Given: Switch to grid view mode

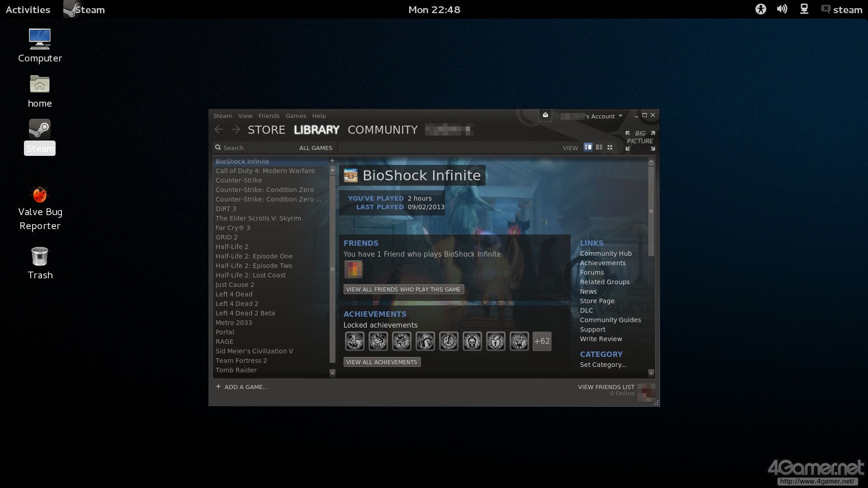Looking at the screenshot, I should pyautogui.click(x=610, y=147).
